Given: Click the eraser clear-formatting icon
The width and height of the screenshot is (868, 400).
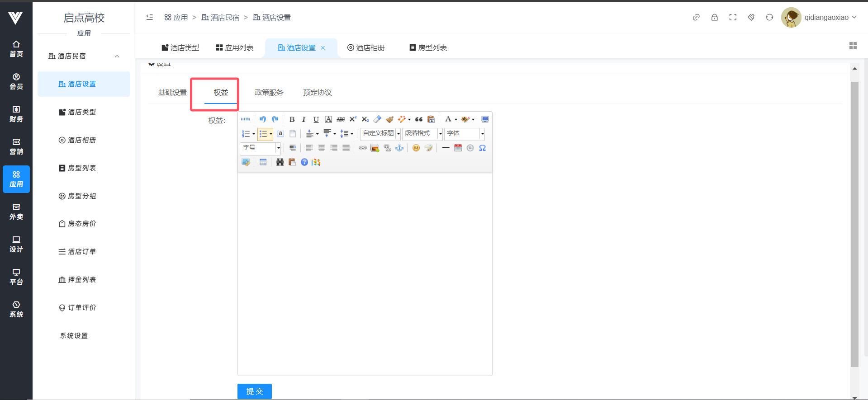Looking at the screenshot, I should click(x=377, y=119).
